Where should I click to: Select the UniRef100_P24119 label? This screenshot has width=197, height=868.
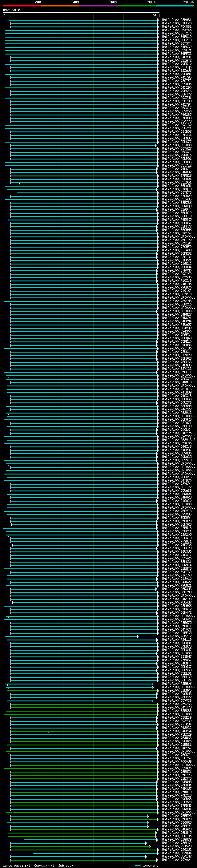coord(177,640)
